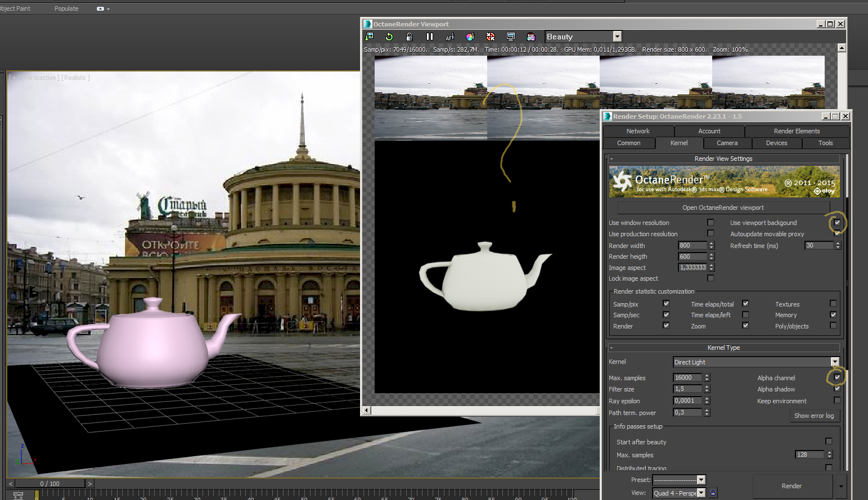Click the Render width spinner arrows
The width and height of the screenshot is (868, 500).
pyautogui.click(x=711, y=245)
